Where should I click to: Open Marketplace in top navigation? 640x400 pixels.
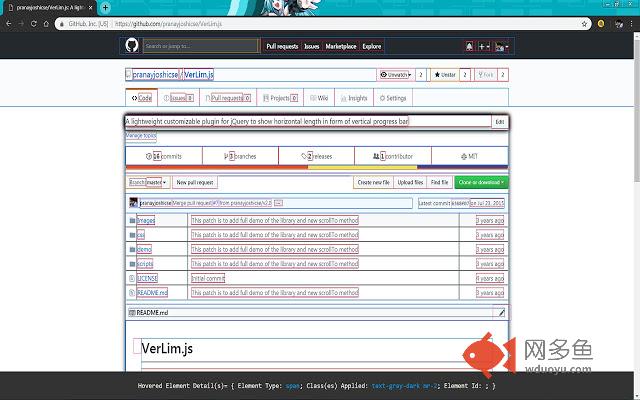[x=341, y=47]
